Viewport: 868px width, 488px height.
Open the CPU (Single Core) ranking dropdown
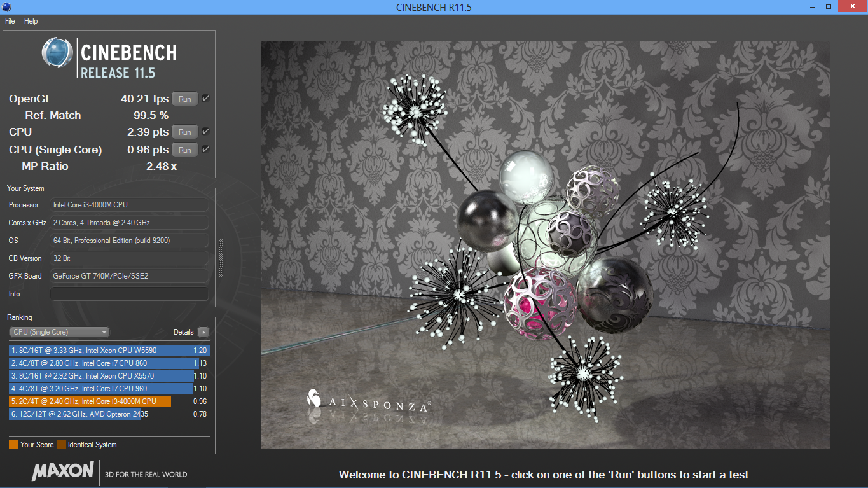point(60,332)
